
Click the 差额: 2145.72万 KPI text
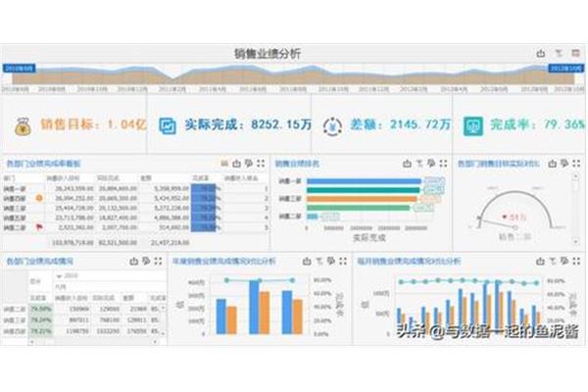point(401,124)
